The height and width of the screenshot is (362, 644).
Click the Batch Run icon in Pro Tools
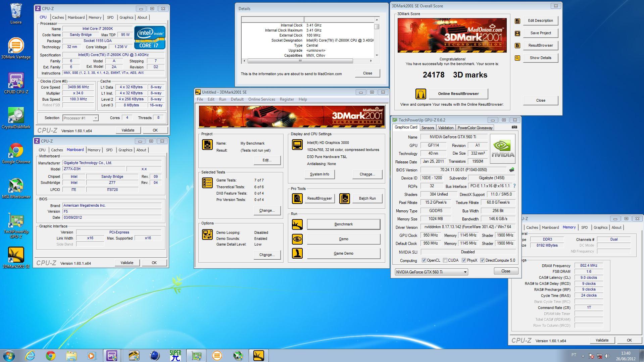coord(345,199)
